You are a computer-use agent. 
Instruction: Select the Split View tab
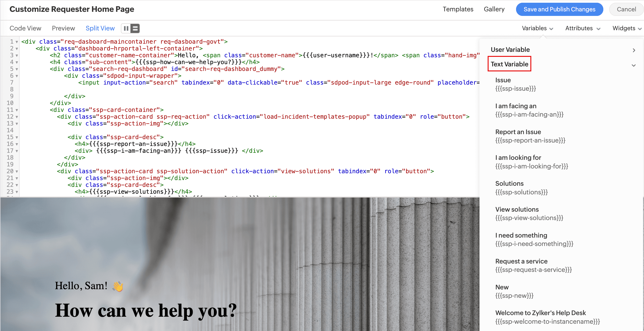tap(100, 28)
